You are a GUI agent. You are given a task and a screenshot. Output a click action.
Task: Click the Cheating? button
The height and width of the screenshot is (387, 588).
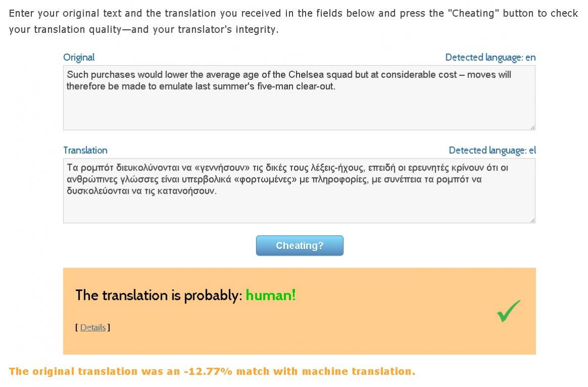pos(300,245)
